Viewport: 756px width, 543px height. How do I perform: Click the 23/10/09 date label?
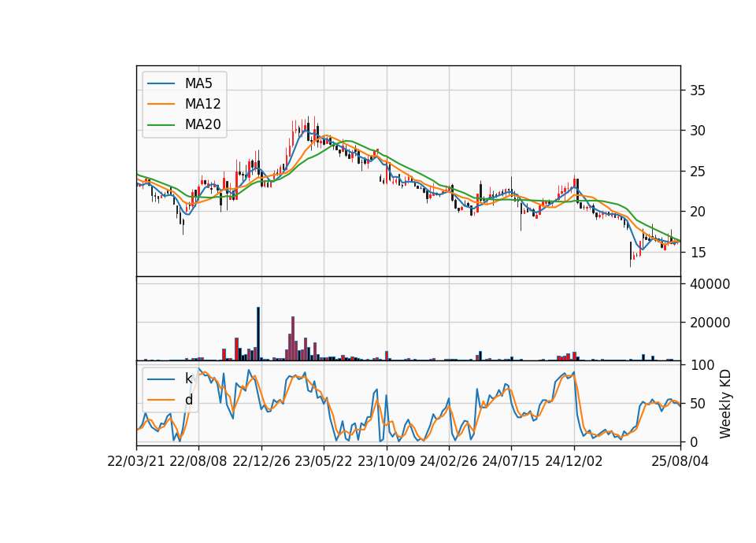(386, 461)
